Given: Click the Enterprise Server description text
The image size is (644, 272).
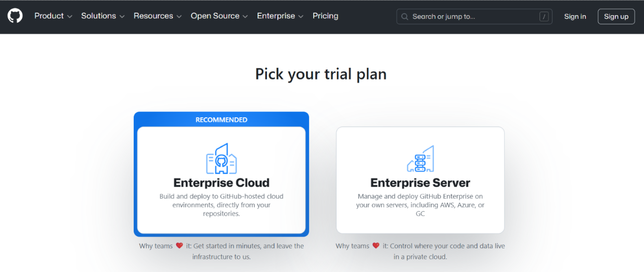Looking at the screenshot, I should pos(420,205).
